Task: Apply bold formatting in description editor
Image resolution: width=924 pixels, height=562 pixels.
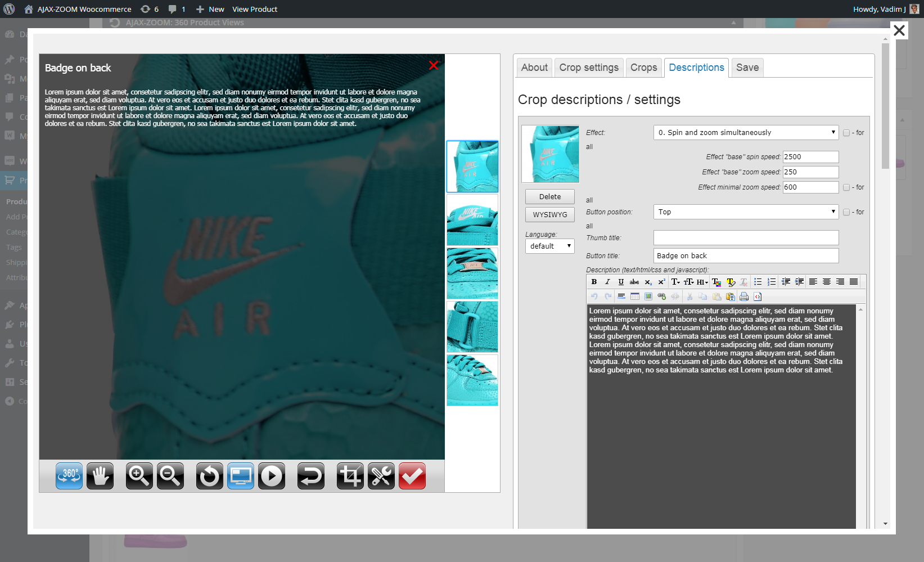Action: (594, 282)
